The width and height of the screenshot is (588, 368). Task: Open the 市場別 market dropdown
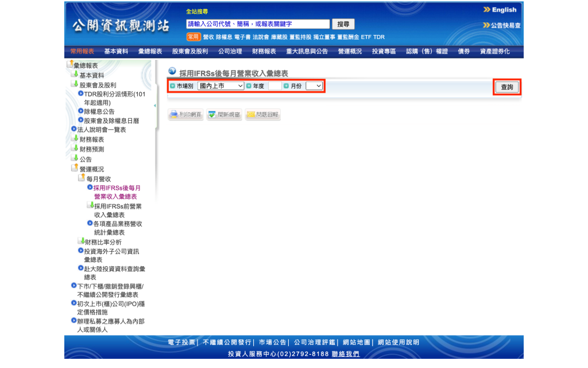click(x=221, y=86)
